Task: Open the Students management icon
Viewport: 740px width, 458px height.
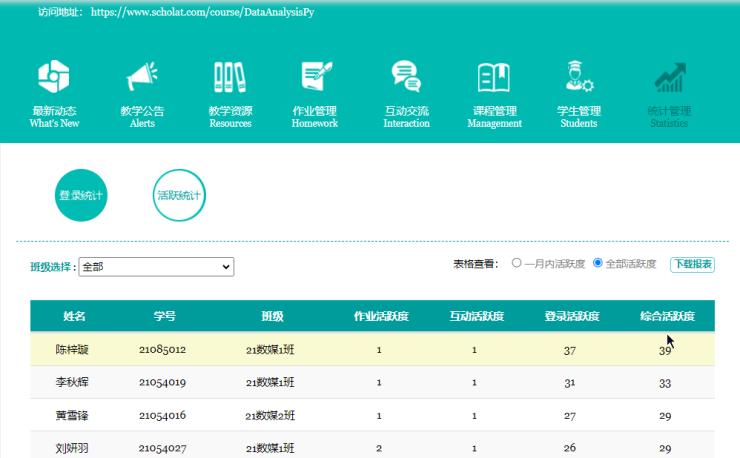Action: (579, 77)
